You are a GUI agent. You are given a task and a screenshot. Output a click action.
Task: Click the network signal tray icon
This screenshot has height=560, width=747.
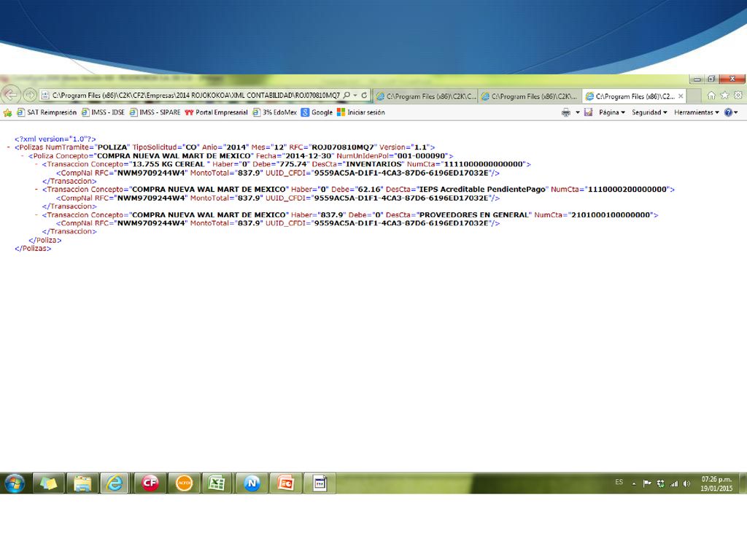tap(673, 483)
